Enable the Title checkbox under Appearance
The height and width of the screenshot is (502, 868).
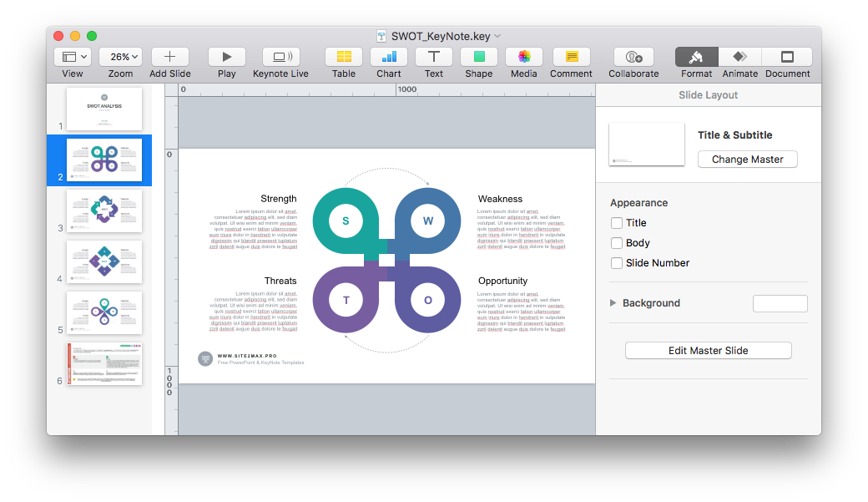tap(617, 223)
